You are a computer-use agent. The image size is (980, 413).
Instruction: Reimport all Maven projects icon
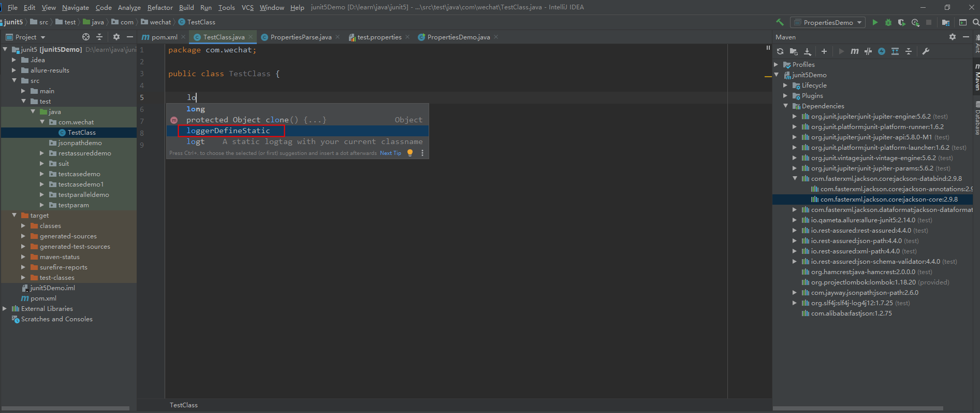(x=780, y=51)
